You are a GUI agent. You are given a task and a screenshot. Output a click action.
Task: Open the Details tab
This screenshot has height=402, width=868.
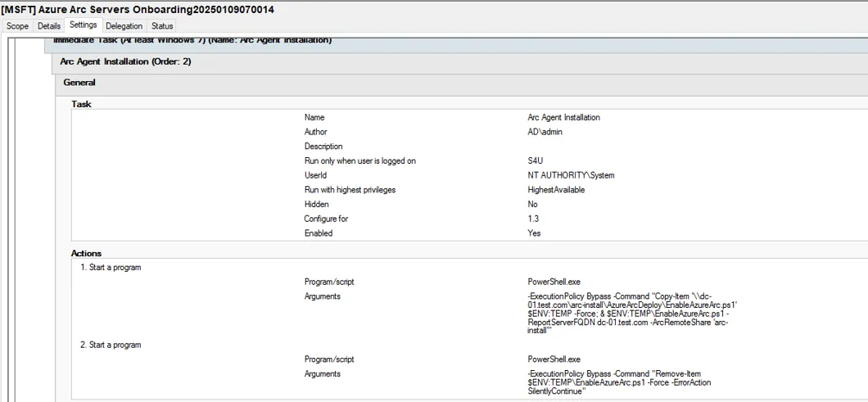click(x=49, y=26)
